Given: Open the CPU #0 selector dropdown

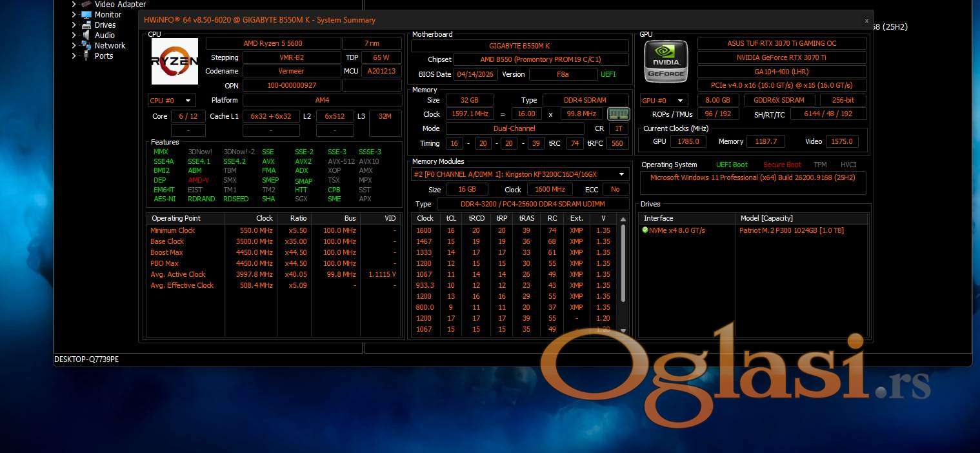Looking at the screenshot, I should 172,101.
